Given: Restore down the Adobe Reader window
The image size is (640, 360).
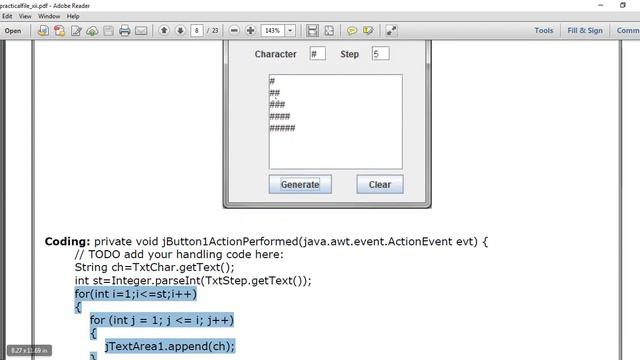Looking at the screenshot, I should coord(622,5).
